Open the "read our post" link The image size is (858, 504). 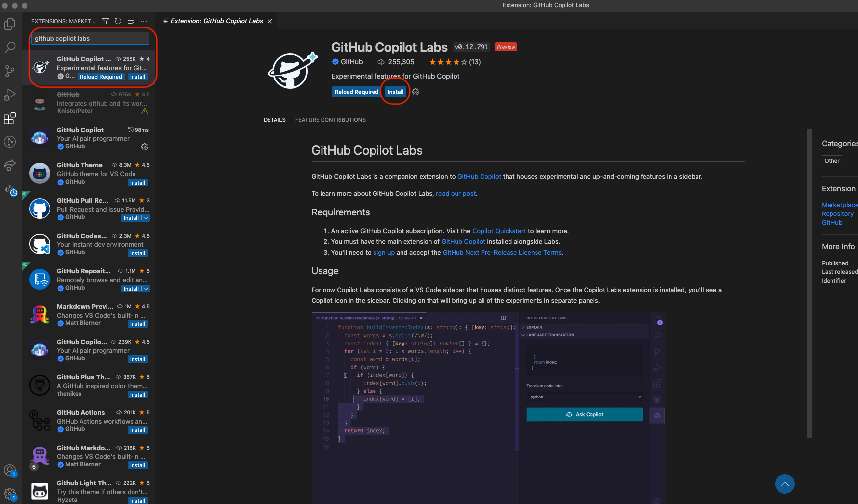click(455, 193)
